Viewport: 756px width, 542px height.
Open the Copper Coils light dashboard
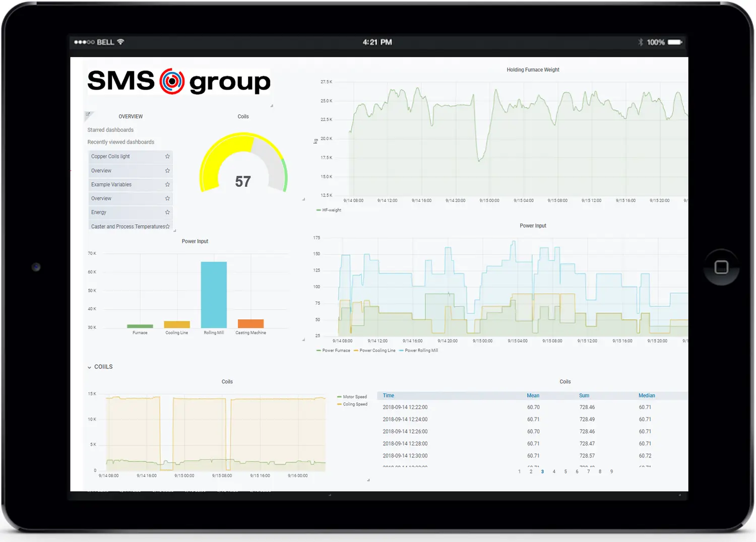110,157
